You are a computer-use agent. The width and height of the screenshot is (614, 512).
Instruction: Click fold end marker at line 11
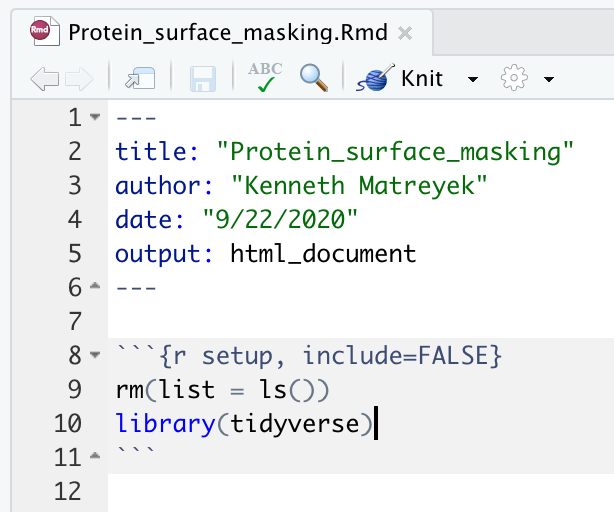[95, 456]
